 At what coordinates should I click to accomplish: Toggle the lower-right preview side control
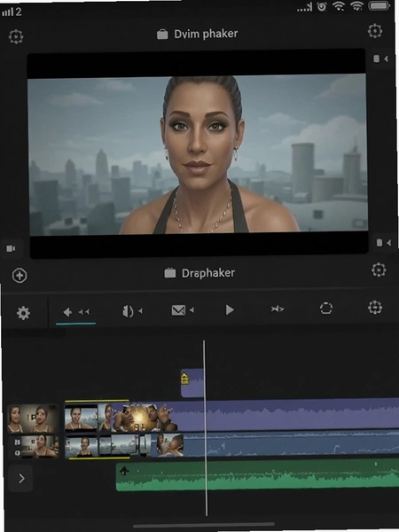coord(384,243)
